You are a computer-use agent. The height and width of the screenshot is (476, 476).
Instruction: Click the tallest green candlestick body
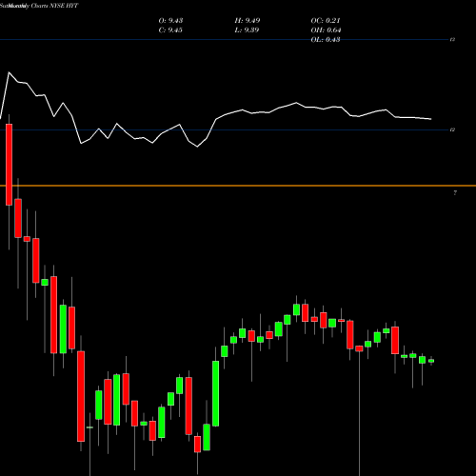[216, 393]
